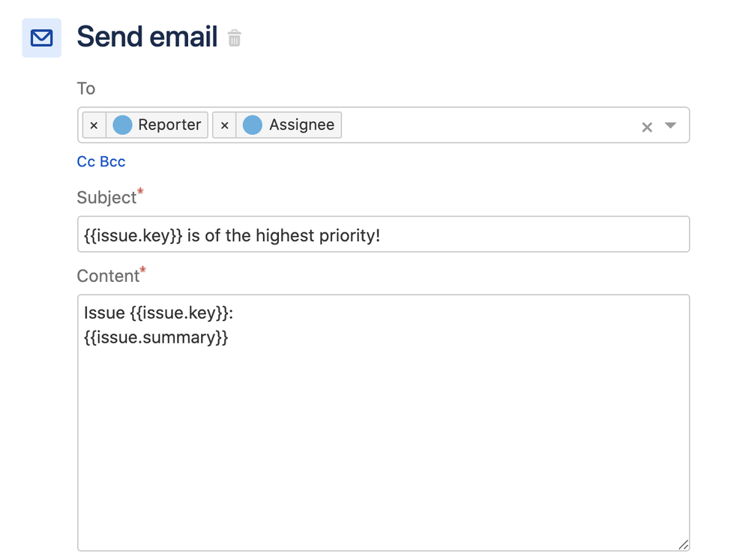
Task: Click inside the Content text area
Action: (383, 423)
